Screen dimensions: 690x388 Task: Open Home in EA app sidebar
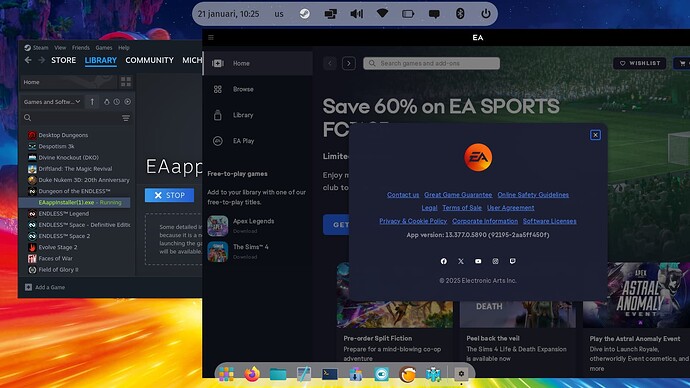point(258,63)
